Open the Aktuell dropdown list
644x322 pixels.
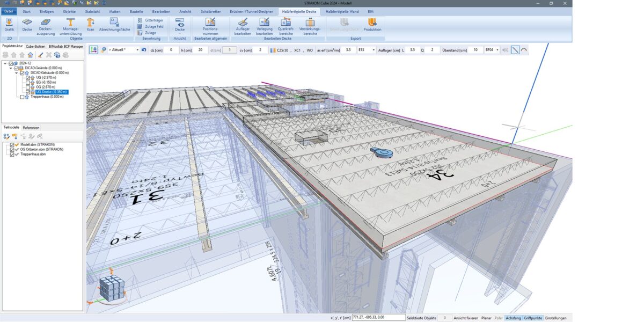[x=137, y=50]
